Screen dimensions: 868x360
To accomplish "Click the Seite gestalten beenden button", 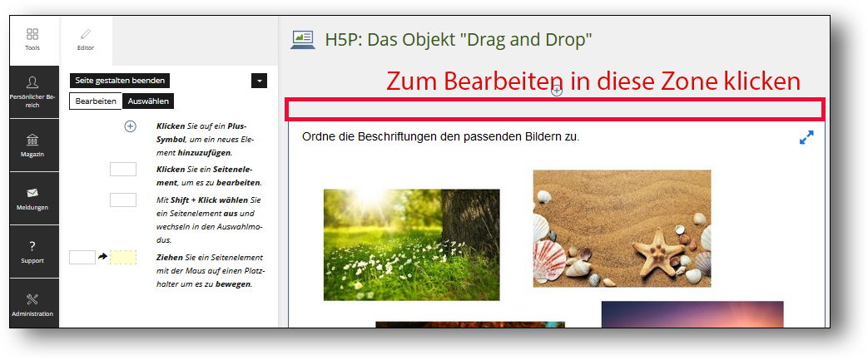I will point(120,81).
